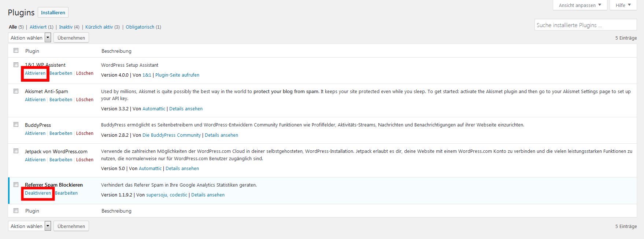Click the Jetpack von WordPress.com name
644x239 pixels.
56,151
